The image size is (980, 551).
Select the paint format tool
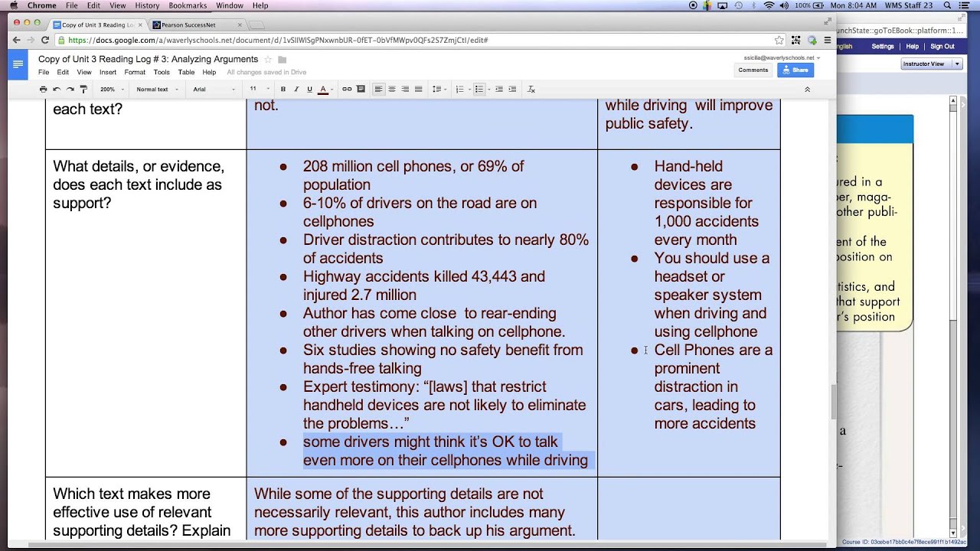coord(83,90)
